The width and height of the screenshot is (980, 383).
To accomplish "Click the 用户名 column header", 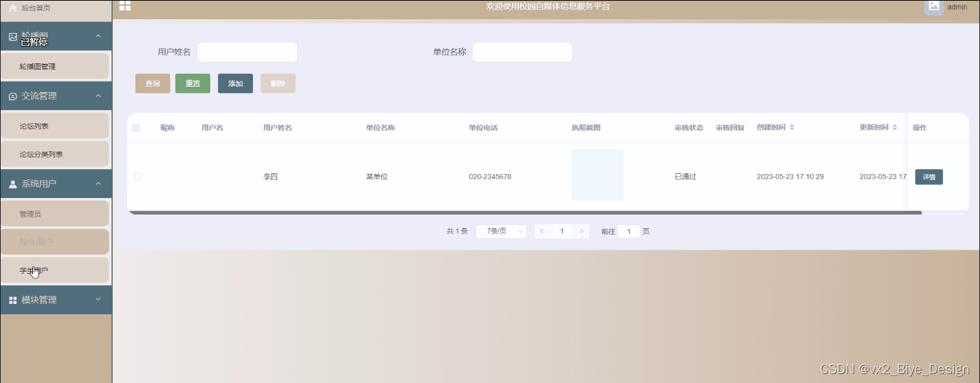I will (x=212, y=128).
